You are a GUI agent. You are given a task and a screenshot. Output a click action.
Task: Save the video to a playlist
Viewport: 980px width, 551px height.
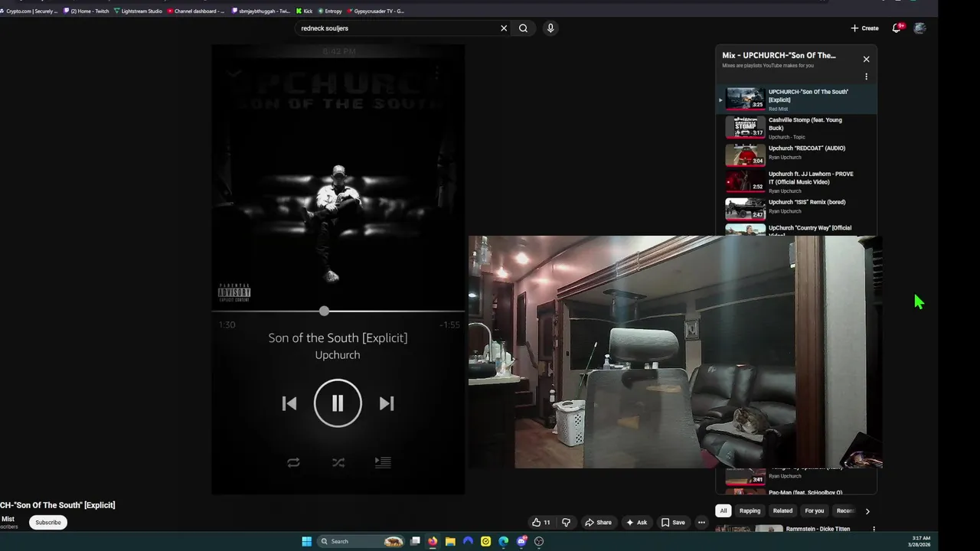(x=673, y=523)
